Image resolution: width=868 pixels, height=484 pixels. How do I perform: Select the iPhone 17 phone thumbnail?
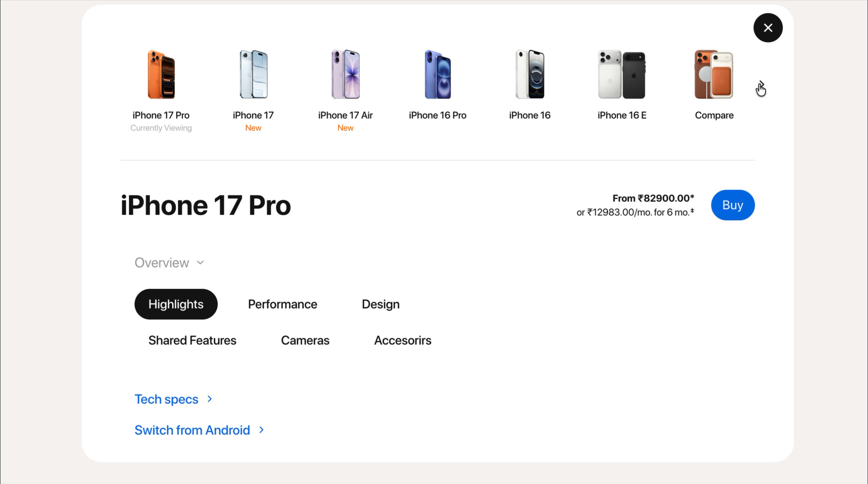[253, 75]
